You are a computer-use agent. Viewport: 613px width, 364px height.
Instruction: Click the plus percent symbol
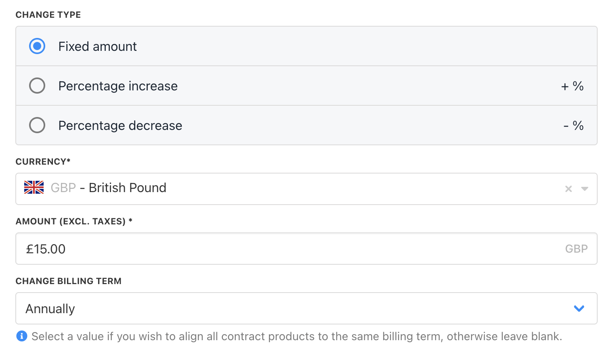572,86
